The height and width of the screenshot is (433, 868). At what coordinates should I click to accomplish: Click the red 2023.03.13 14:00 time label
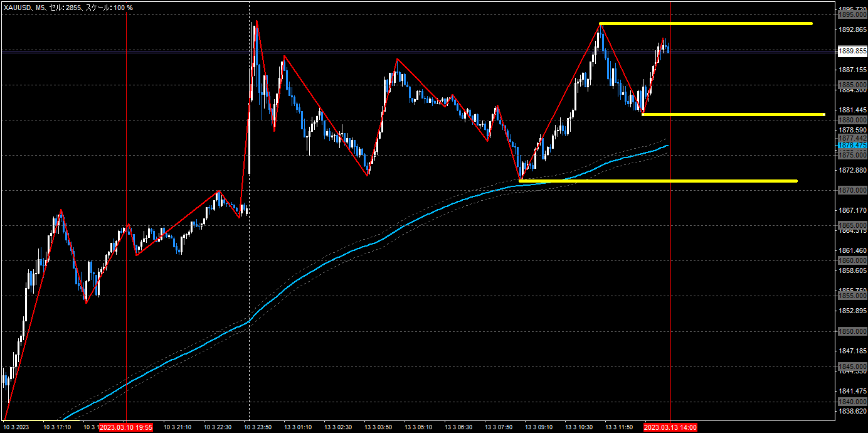[670, 427]
